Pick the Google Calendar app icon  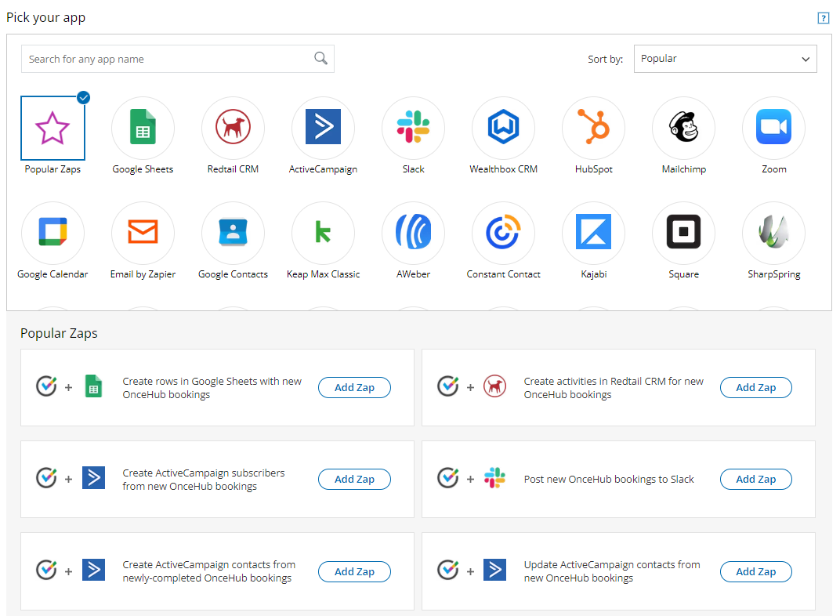click(x=52, y=234)
